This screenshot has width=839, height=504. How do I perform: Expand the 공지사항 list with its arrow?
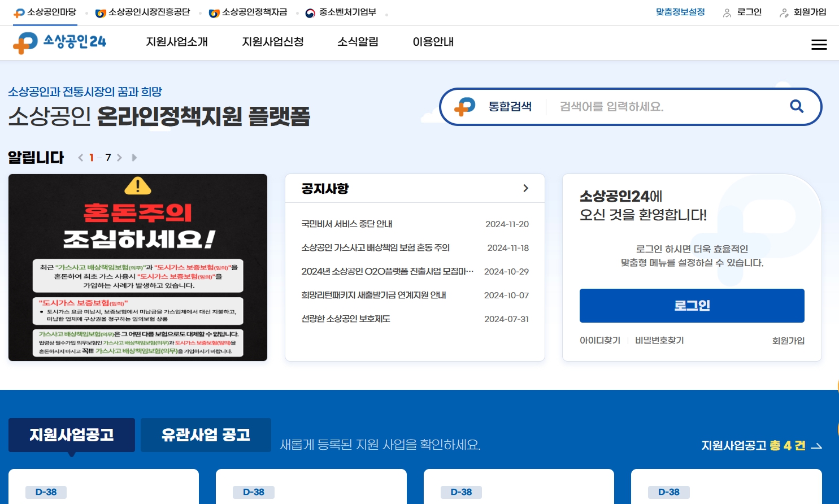(525, 188)
